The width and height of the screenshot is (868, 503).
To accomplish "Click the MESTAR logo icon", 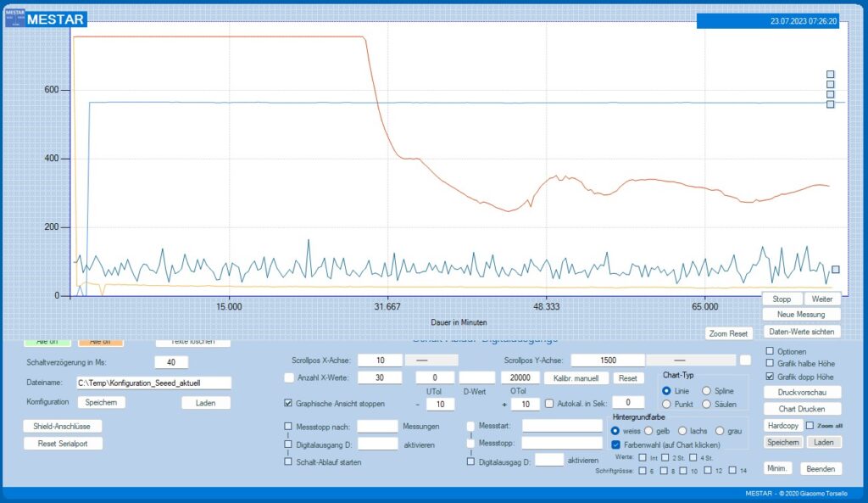I will 14,18.
